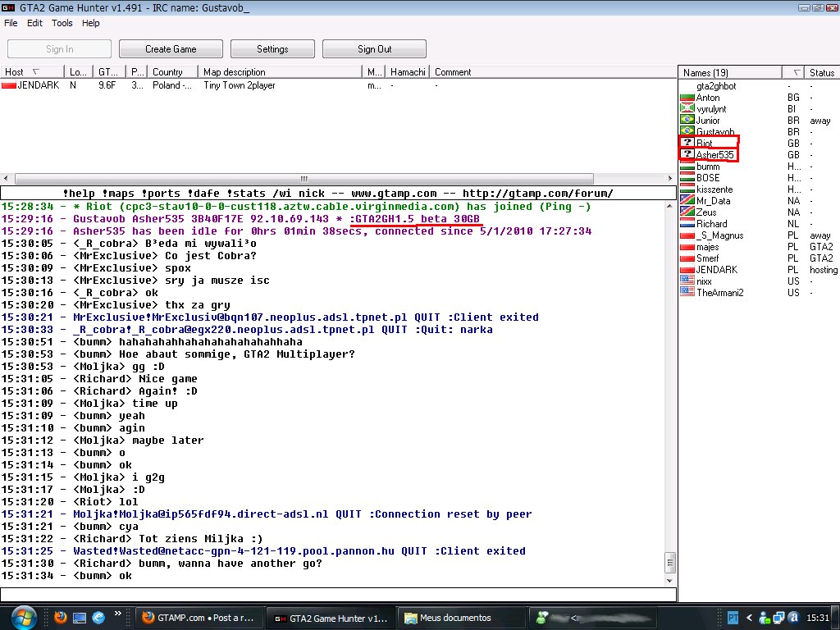The image size is (840, 630).
Task: Click the Create Game button
Action: pyautogui.click(x=171, y=49)
